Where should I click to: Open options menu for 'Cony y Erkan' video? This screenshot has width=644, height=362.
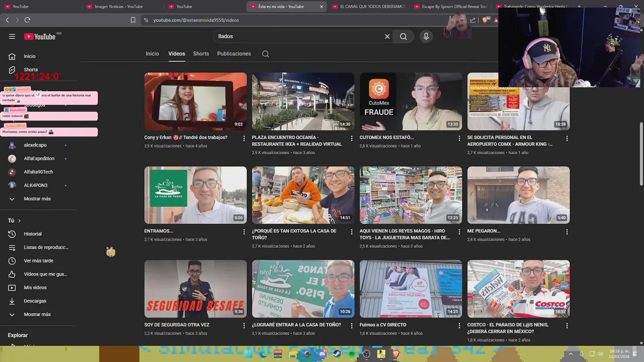[x=244, y=138]
